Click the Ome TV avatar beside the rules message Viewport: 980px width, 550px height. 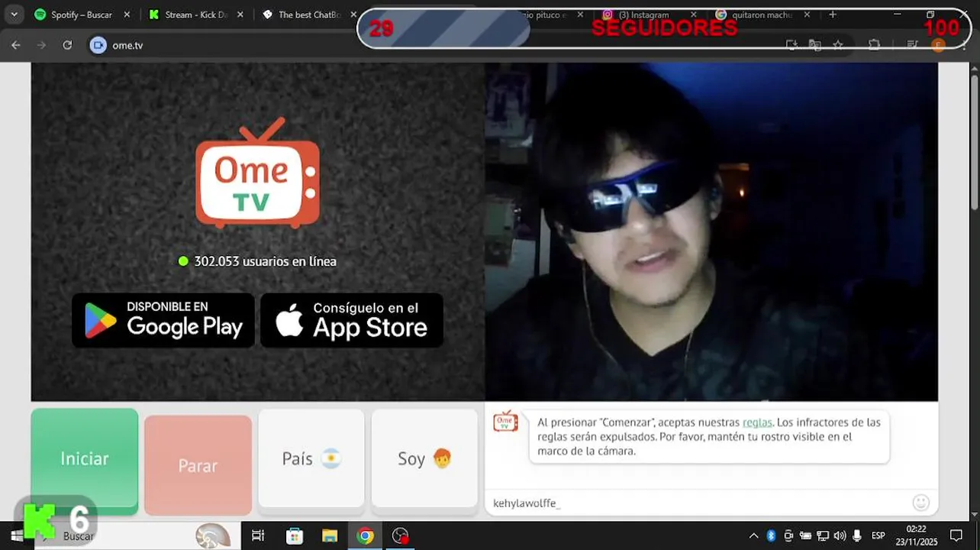[505, 422]
